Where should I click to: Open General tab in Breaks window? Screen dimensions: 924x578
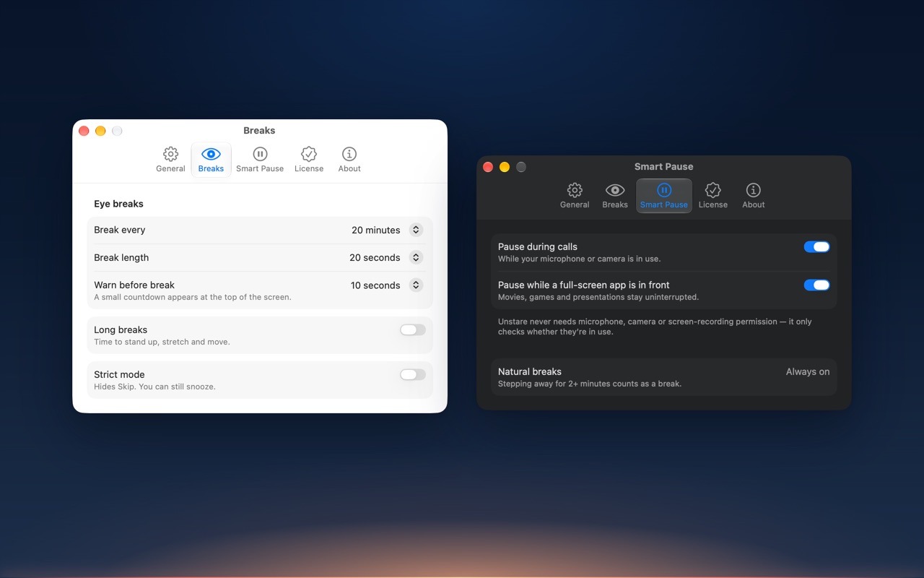pos(170,160)
